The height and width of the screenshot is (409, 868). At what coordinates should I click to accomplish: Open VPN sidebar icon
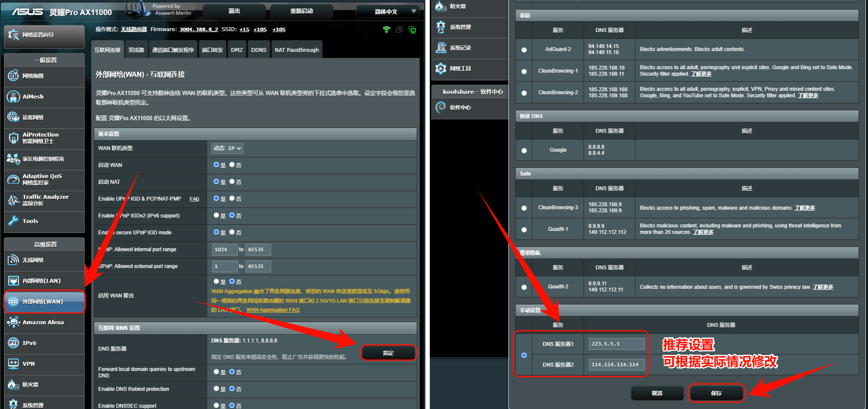point(13,364)
